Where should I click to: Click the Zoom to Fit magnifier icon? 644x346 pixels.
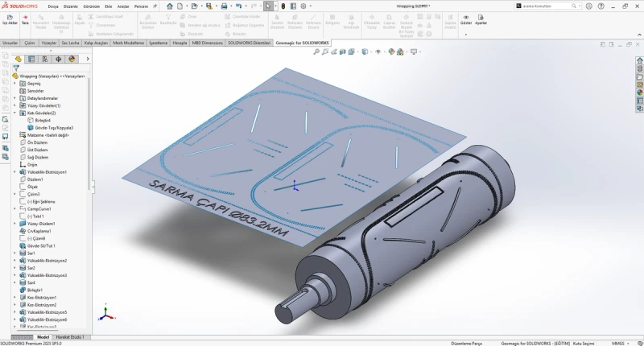[316, 51]
